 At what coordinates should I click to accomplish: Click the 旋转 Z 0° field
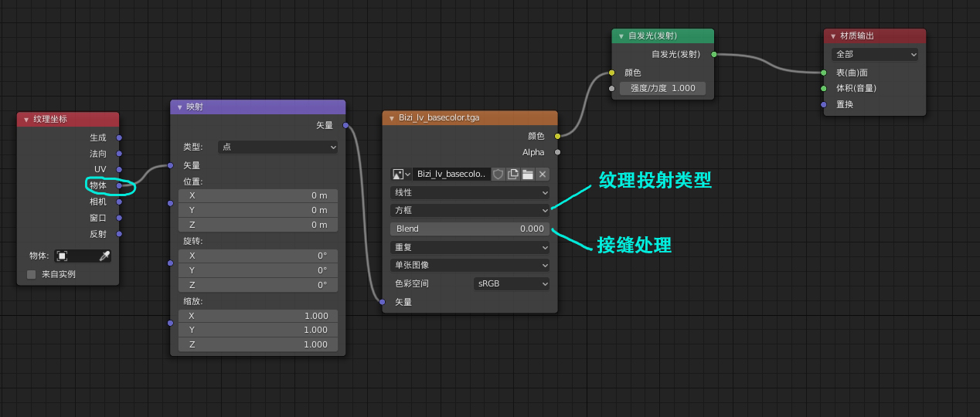(258, 285)
